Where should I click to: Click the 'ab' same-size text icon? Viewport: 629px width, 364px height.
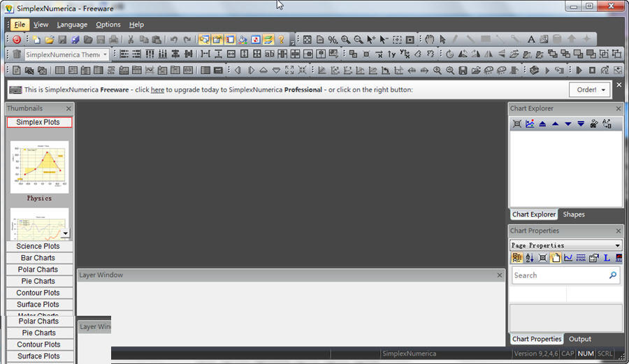pos(270,54)
